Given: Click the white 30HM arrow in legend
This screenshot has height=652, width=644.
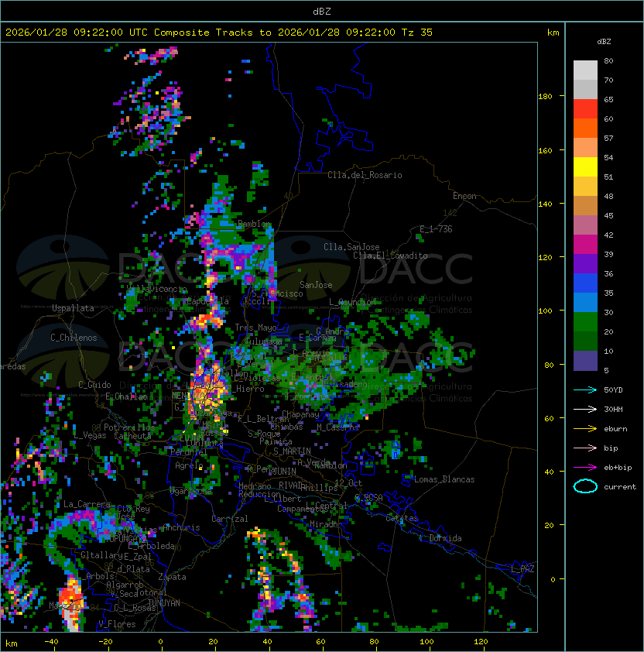Looking at the screenshot, I should (x=585, y=409).
